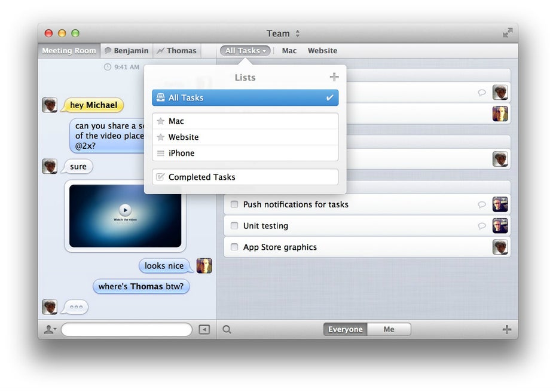Click the chat message input field
This screenshot has height=392, width=556.
click(x=126, y=329)
